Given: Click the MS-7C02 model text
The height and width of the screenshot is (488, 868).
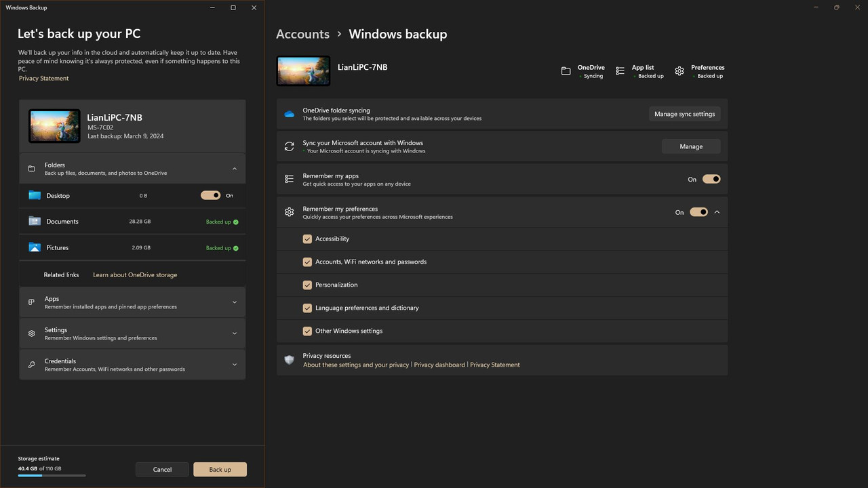Looking at the screenshot, I should 100,128.
